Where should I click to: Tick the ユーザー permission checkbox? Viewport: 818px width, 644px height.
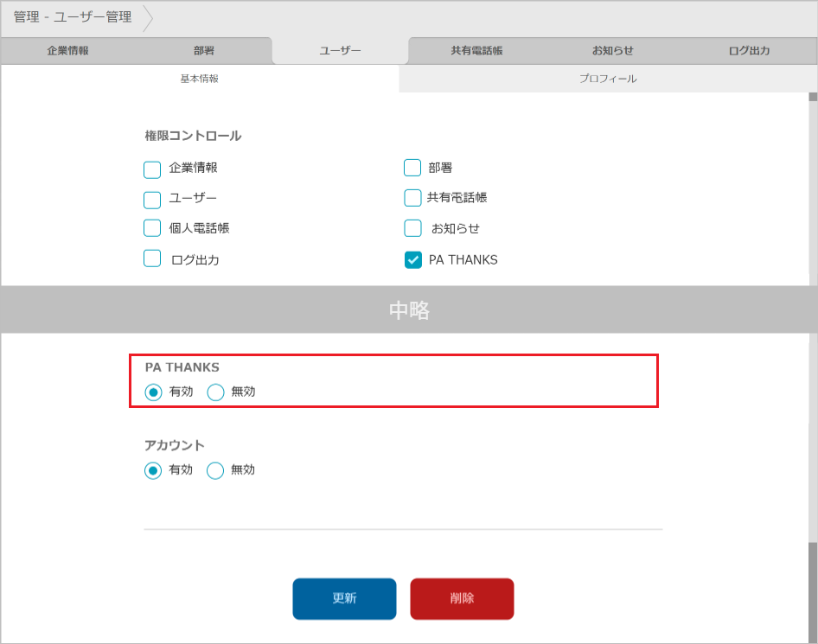pos(152,200)
